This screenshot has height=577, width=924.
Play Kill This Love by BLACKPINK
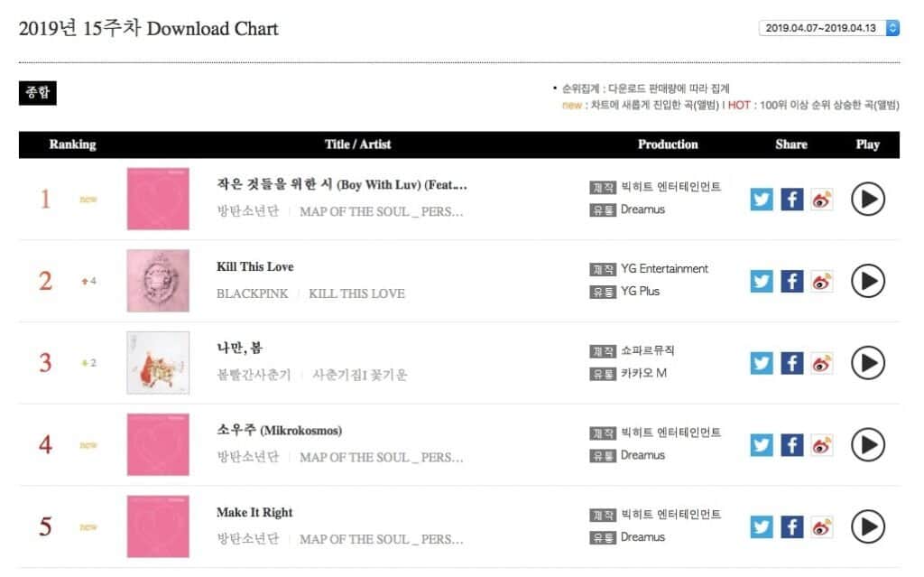(x=868, y=281)
